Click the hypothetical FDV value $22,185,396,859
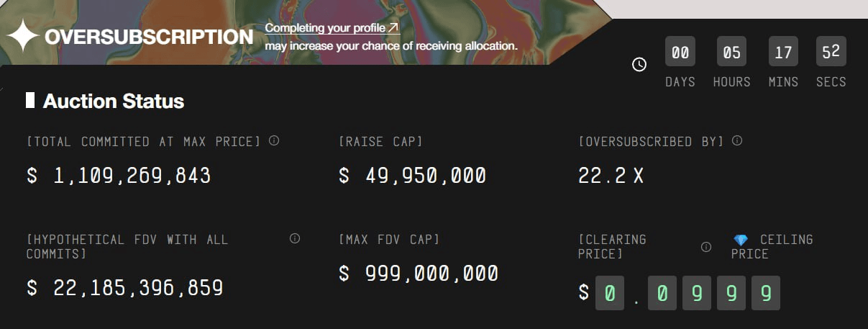This screenshot has height=329, width=868. (125, 289)
